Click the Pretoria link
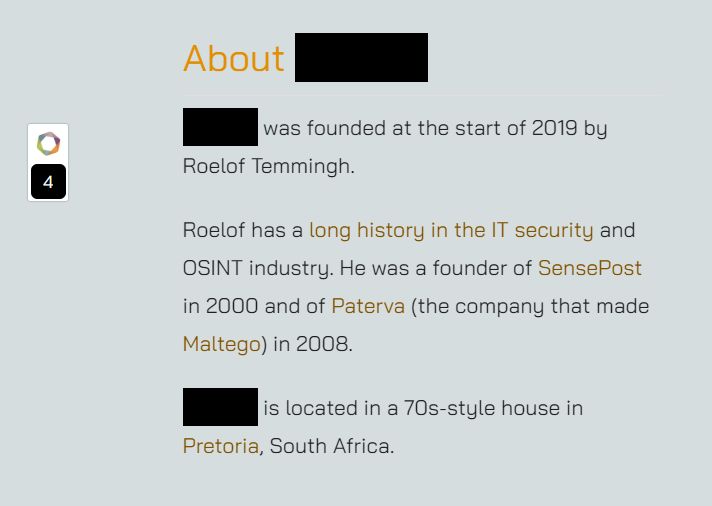The image size is (712, 506). point(221,446)
